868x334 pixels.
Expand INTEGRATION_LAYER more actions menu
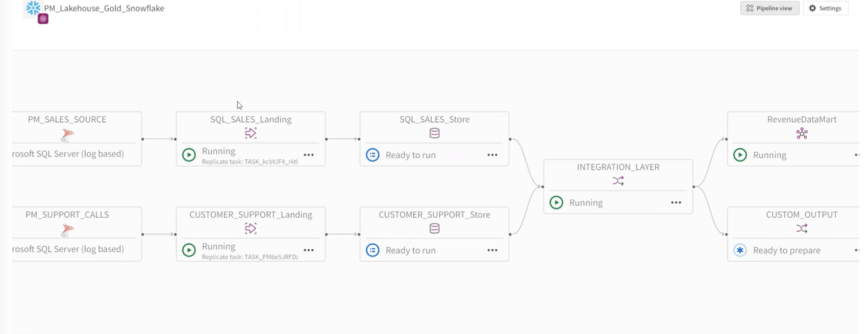(x=676, y=203)
